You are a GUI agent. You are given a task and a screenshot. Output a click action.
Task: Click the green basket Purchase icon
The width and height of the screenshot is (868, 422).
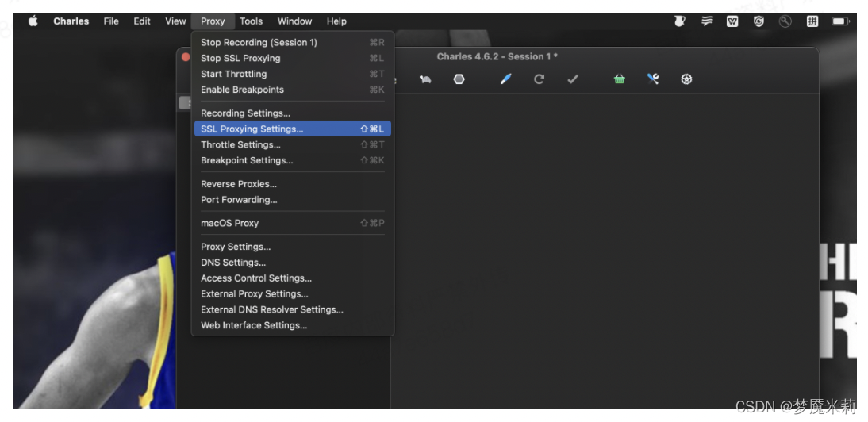click(x=620, y=79)
